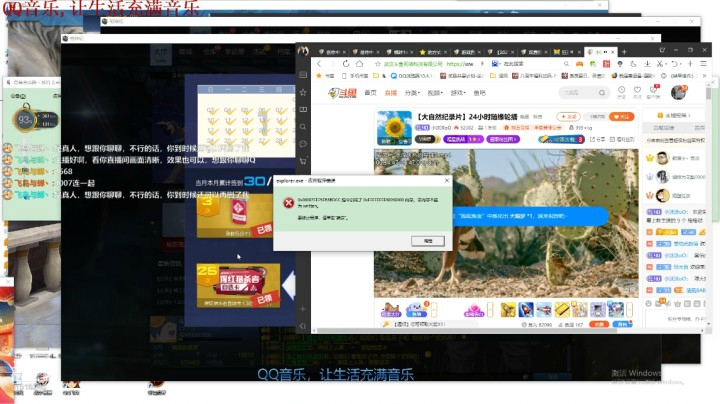The width and height of the screenshot is (720, 404).
Task: Send the rocket gift in gift bar
Action: [x=526, y=310]
